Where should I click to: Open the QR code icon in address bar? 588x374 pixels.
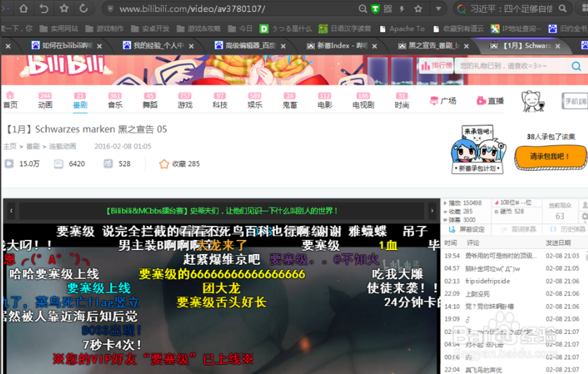[388, 9]
